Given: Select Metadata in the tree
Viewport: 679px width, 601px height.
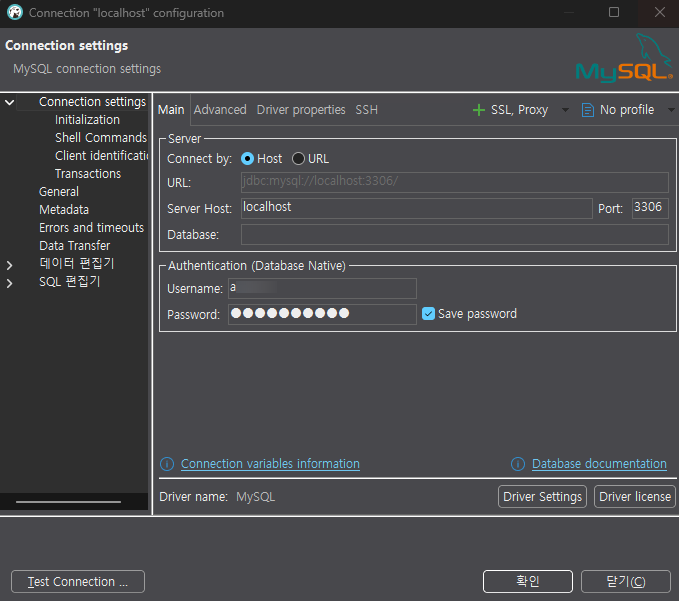Looking at the screenshot, I should (x=64, y=210).
